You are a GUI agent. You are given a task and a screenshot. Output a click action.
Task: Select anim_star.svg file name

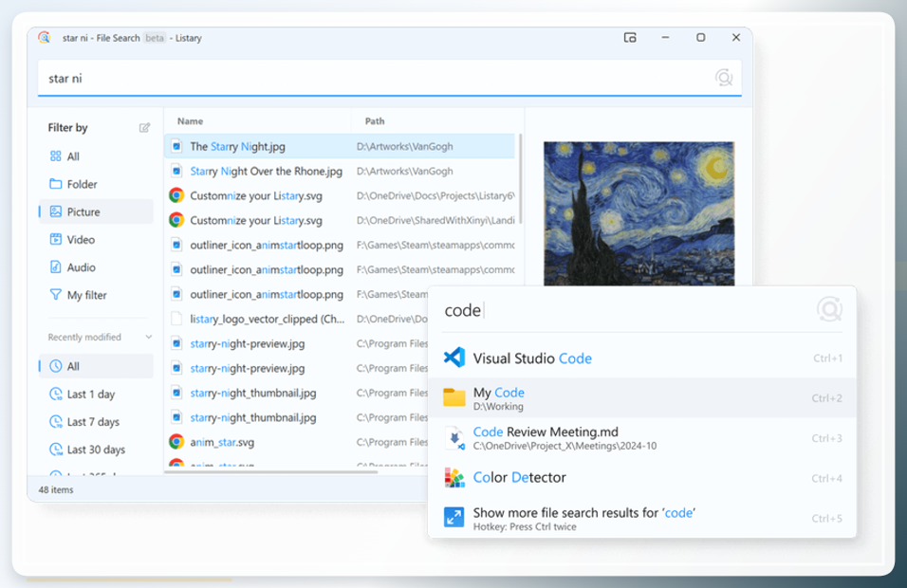pos(222,442)
